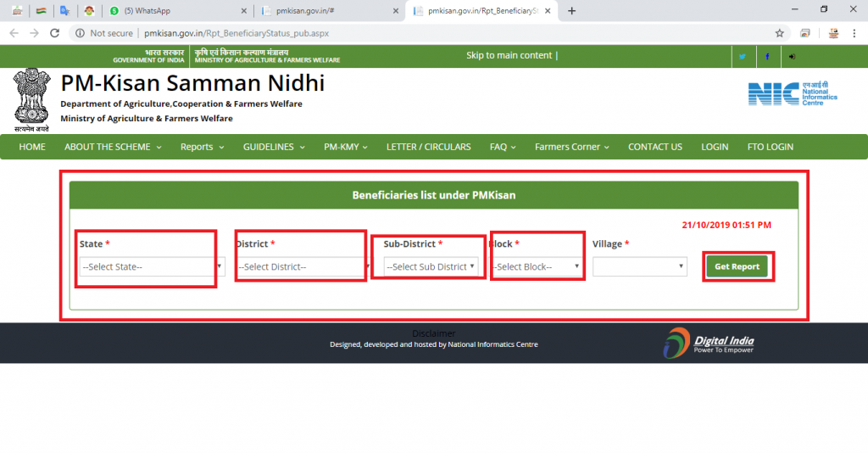Reload the page with the refresh icon
Screen dimensions: 868x453
click(x=54, y=33)
